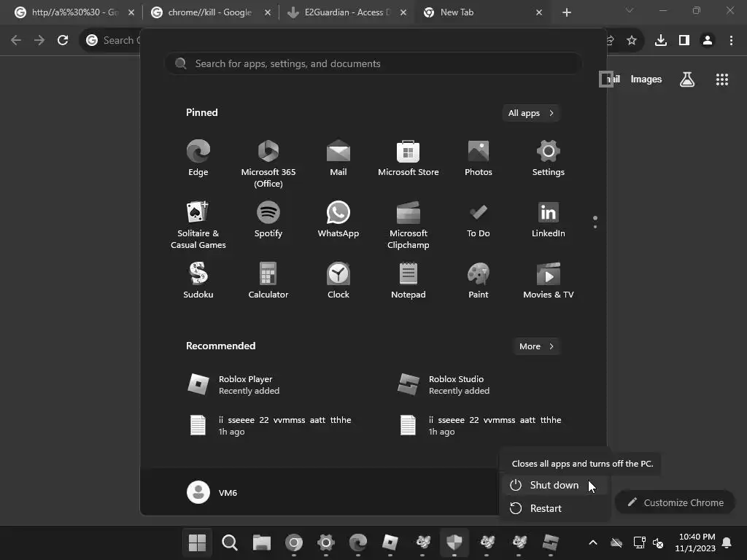747x560 pixels.
Task: Launch the Calculator app
Action: 268,281
